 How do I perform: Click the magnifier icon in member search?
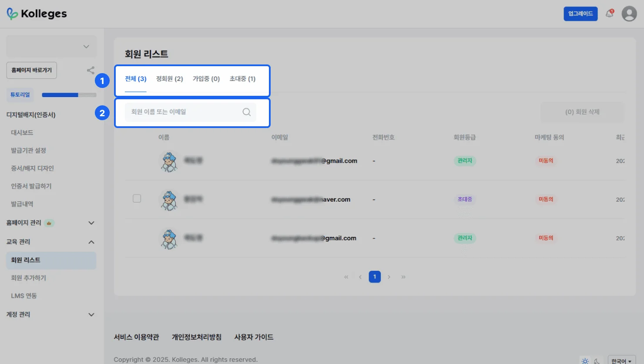click(x=247, y=112)
